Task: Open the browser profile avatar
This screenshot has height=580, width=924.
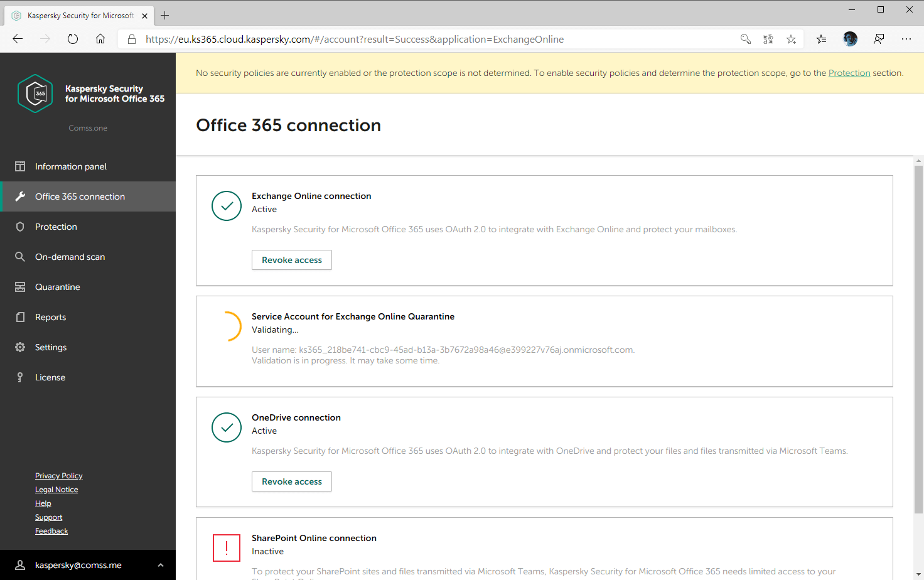Action: [x=849, y=39]
